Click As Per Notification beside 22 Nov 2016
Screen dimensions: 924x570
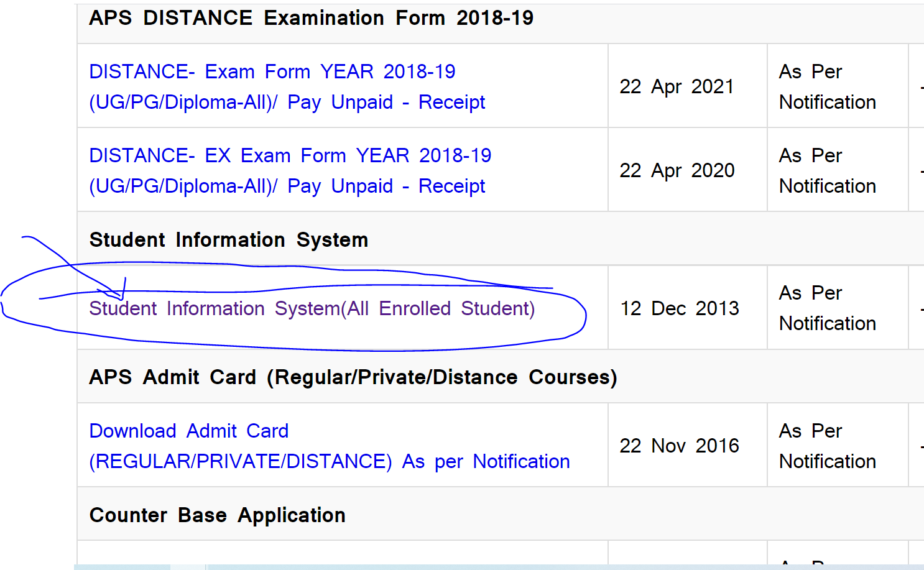[x=828, y=446]
